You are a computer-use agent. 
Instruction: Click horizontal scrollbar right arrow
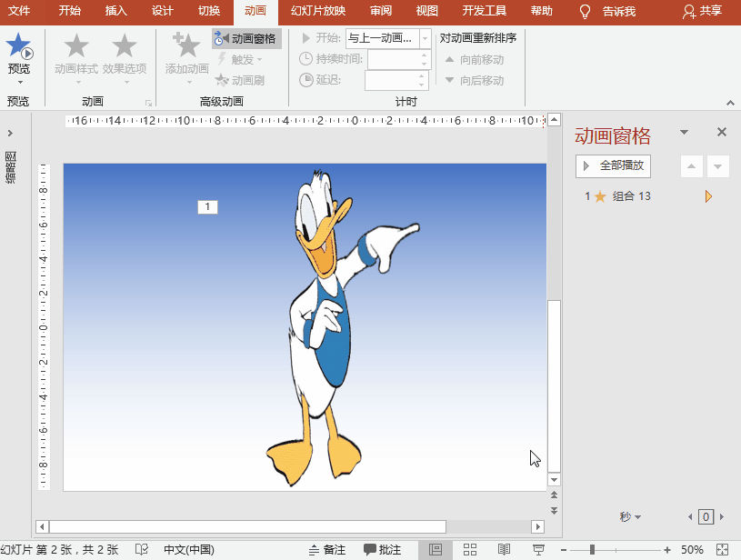click(537, 526)
